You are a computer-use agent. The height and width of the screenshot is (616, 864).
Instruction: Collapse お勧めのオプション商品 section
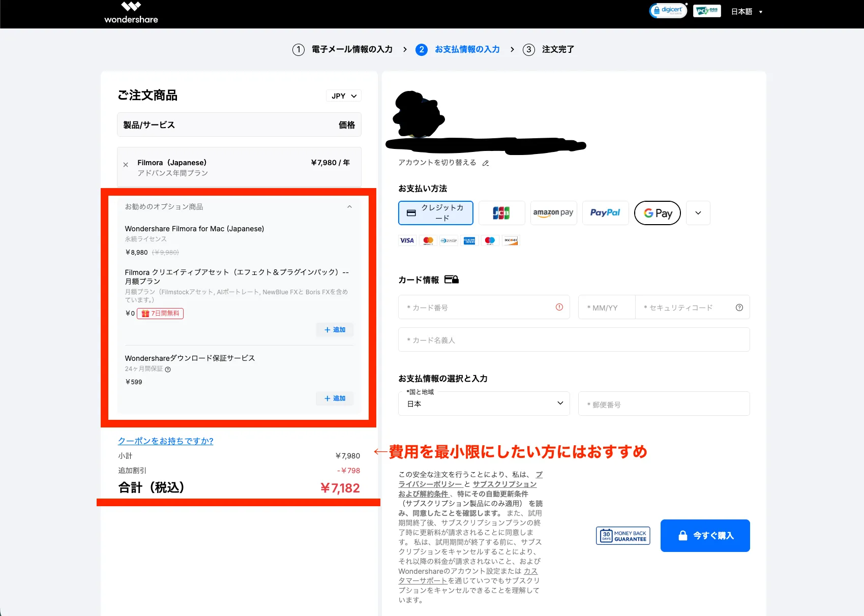coord(349,207)
